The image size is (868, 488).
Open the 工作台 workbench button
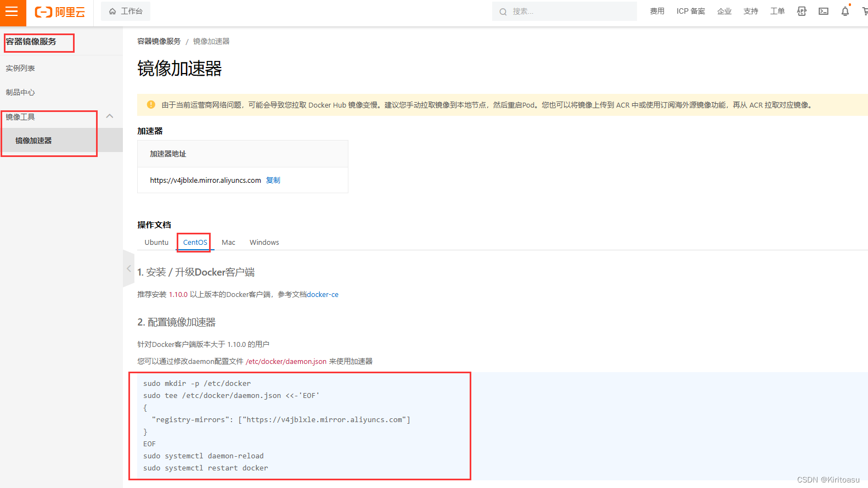click(126, 11)
